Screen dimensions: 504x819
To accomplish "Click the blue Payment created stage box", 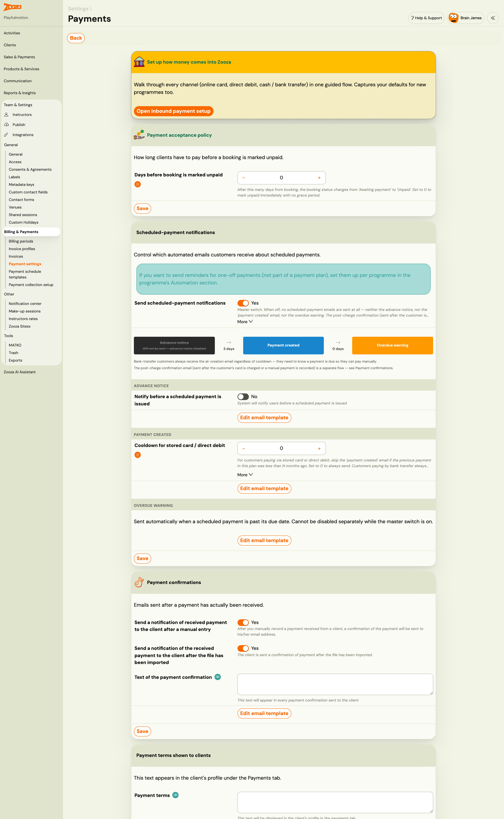I will click(283, 345).
